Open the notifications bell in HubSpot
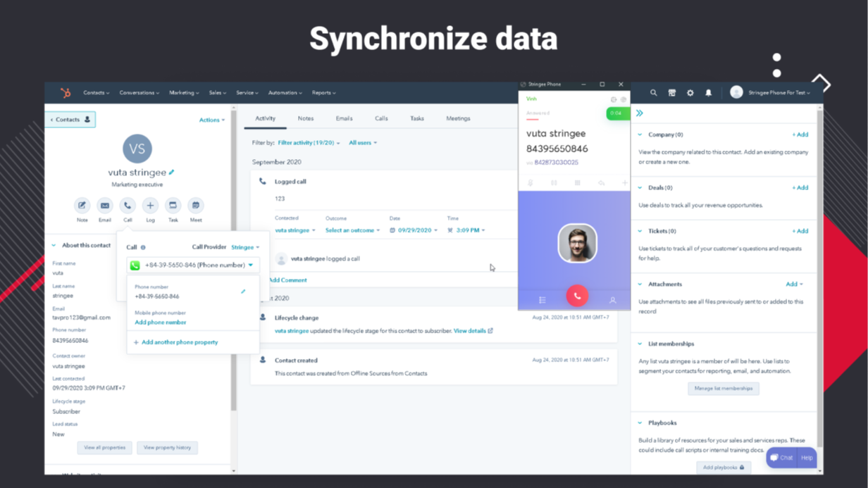The width and height of the screenshot is (868, 488). (708, 92)
